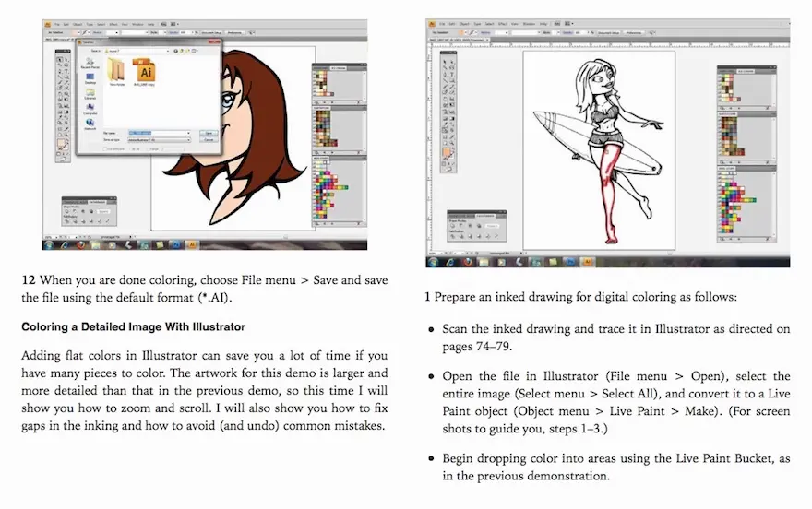Open the File name dropdown arrow
This screenshot has width=812, height=509.
click(188, 133)
